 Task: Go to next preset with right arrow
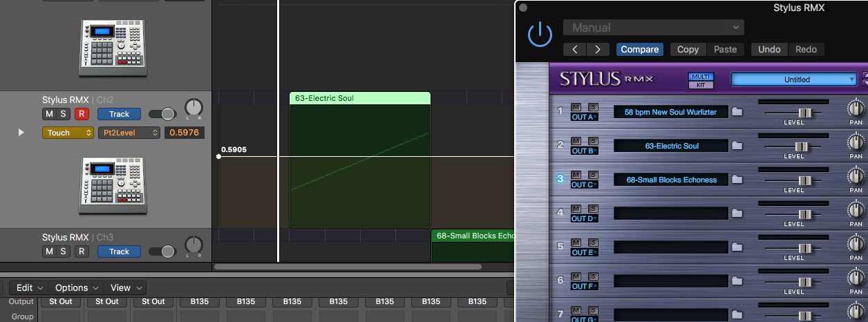coord(598,50)
